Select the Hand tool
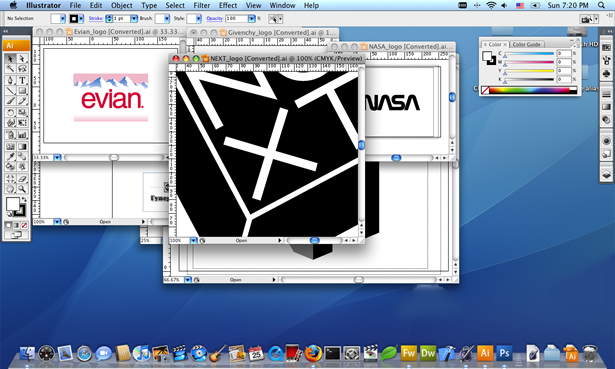615x369 pixels. 10,189
